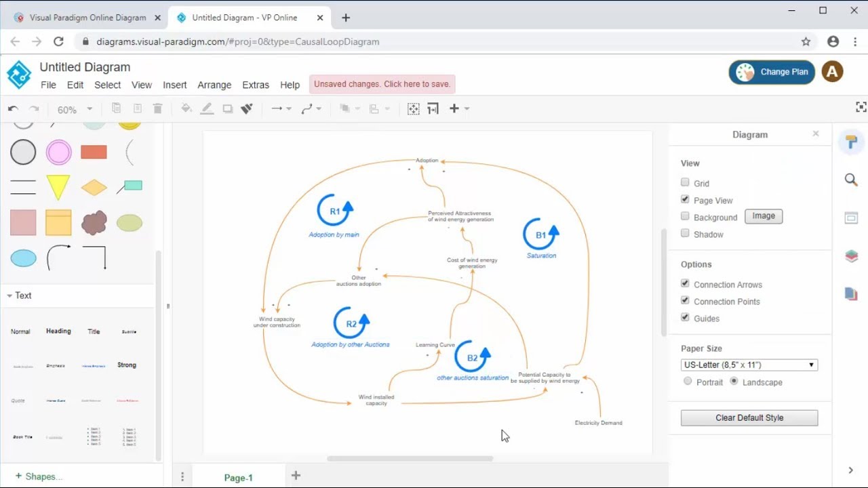The height and width of the screenshot is (488, 868).
Task: Select the yellow triangle shape
Action: [x=58, y=187]
